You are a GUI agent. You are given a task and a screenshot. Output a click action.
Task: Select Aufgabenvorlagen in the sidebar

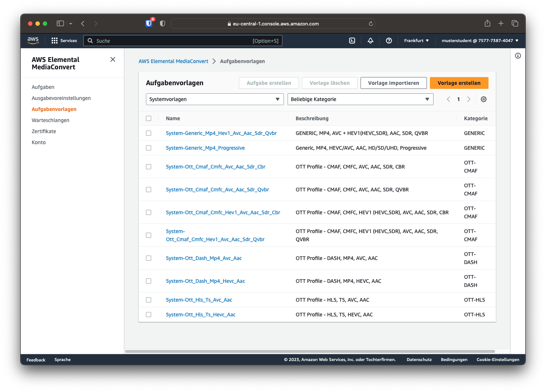point(54,109)
